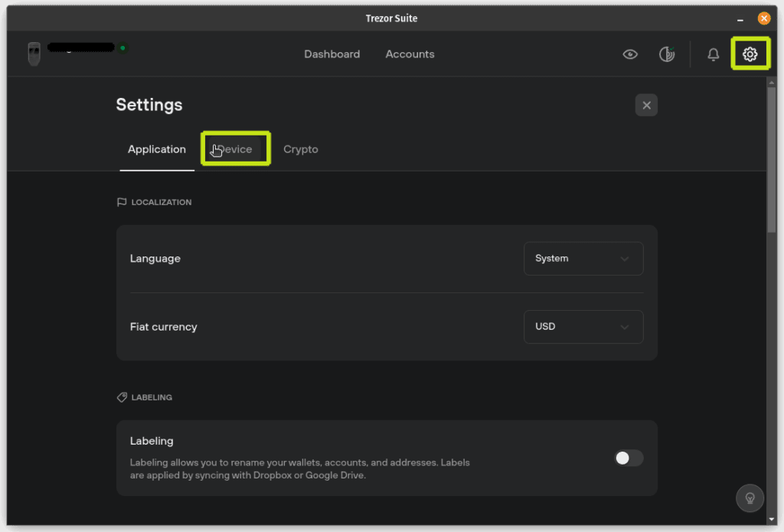Image resolution: width=784 pixels, height=532 pixels.
Task: Click the Tor/theme half-circle icon
Action: (x=667, y=54)
